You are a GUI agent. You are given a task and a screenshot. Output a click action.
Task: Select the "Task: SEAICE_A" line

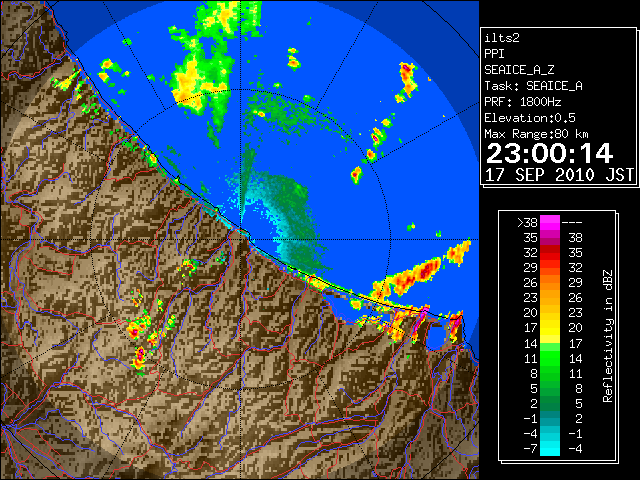tap(533, 86)
